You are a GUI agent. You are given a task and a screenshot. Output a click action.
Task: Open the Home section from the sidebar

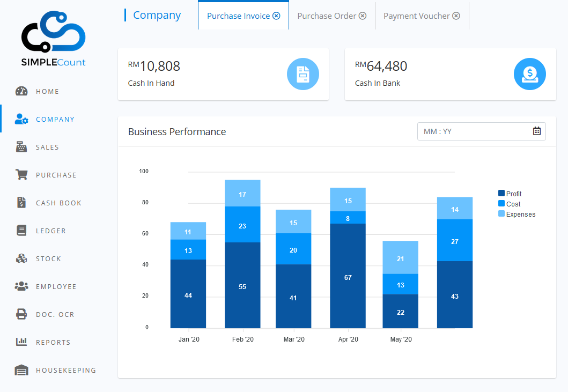pos(21,91)
